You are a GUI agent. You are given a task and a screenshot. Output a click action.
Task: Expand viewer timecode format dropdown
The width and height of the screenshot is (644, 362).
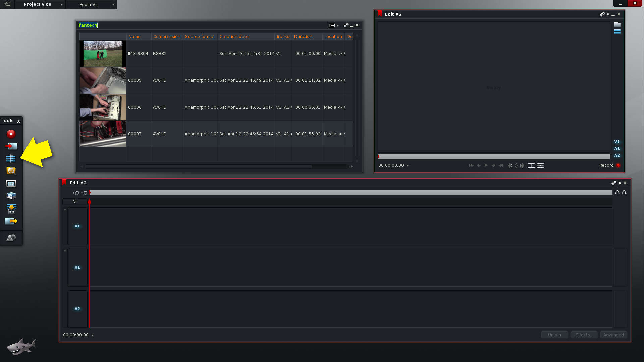pos(408,166)
